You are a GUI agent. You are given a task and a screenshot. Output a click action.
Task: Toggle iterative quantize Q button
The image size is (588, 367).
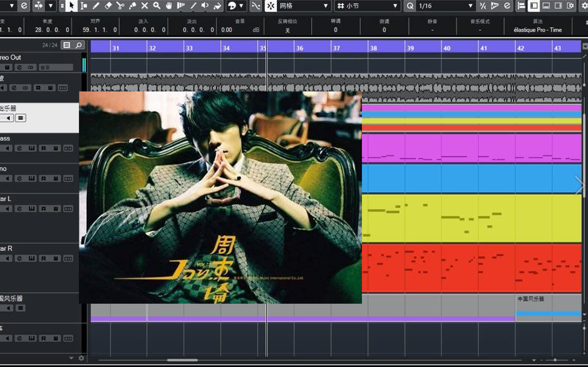410,6
